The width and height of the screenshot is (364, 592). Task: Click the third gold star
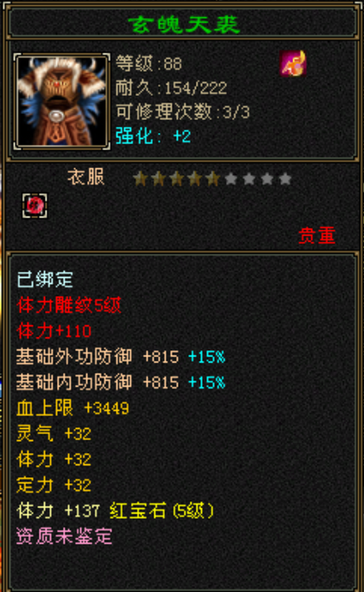pyautogui.click(x=176, y=179)
